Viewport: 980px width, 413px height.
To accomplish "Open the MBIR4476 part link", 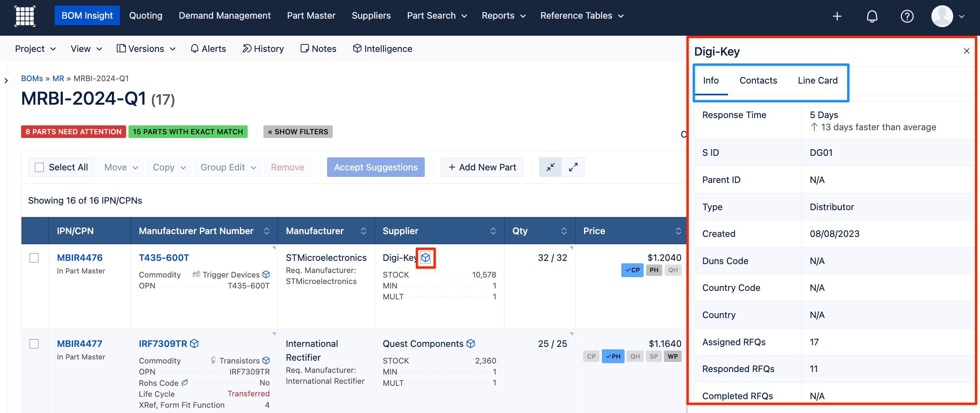I will click(79, 258).
